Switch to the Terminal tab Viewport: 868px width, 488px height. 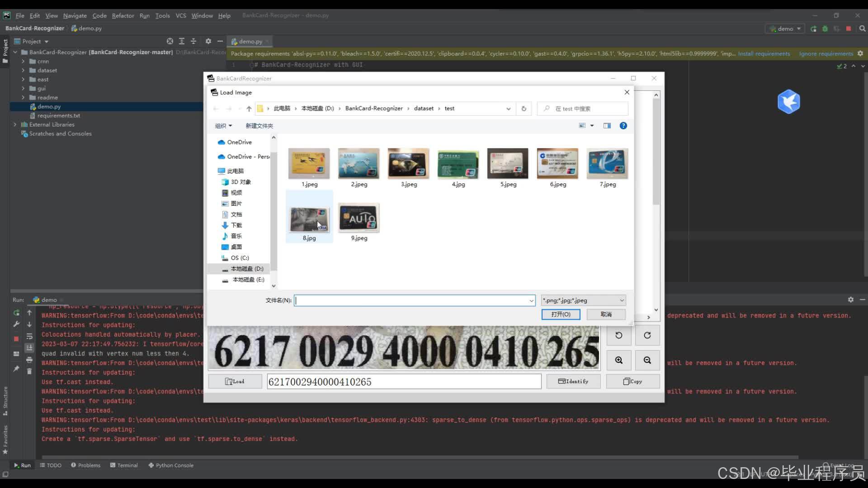click(124, 465)
